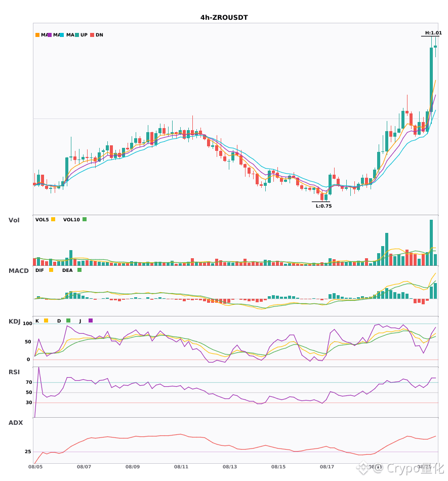
Task: Click the 08/09 date label
Action: tap(133, 467)
